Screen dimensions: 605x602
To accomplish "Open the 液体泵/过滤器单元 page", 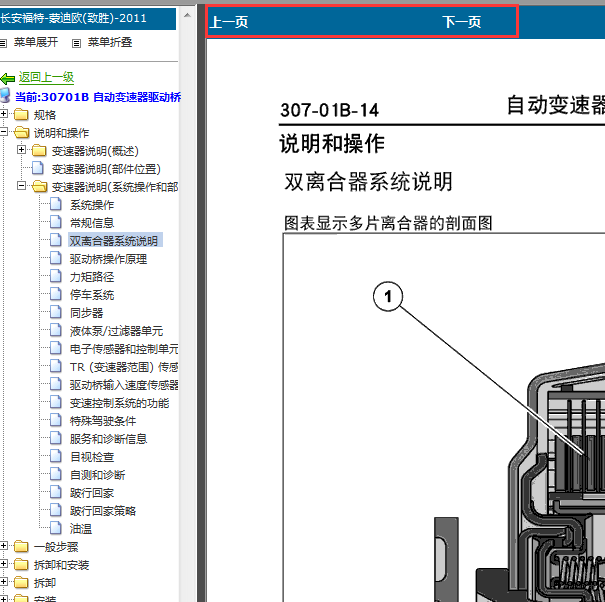I will 116,331.
